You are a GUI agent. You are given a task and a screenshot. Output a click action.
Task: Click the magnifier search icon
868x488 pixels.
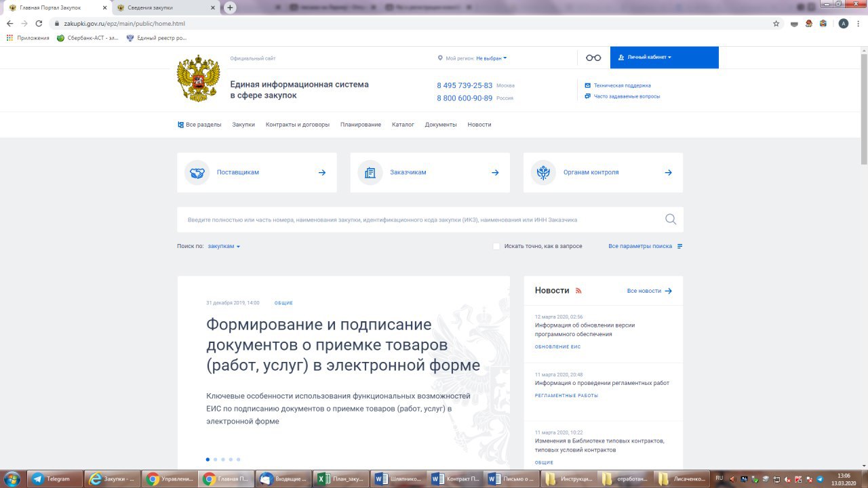[x=671, y=219]
